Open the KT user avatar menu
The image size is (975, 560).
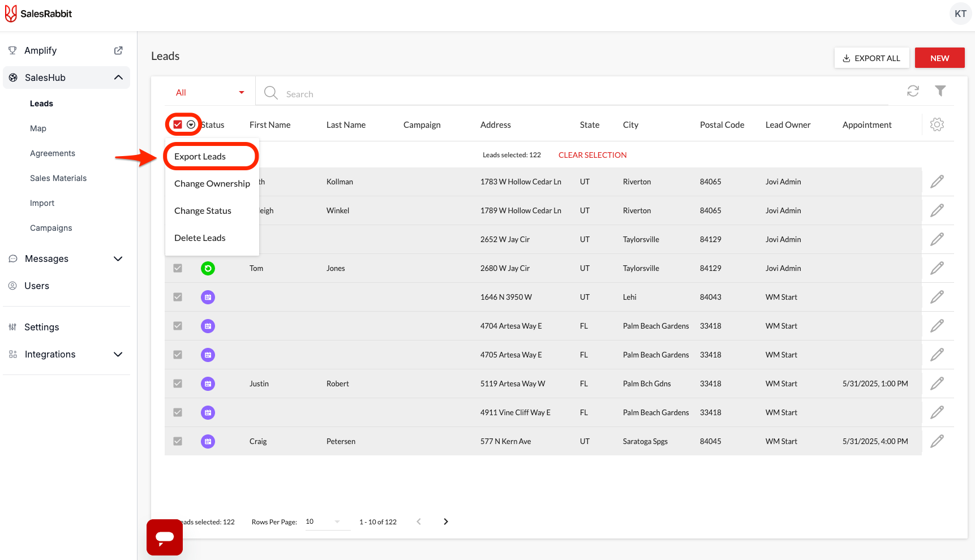click(x=960, y=14)
